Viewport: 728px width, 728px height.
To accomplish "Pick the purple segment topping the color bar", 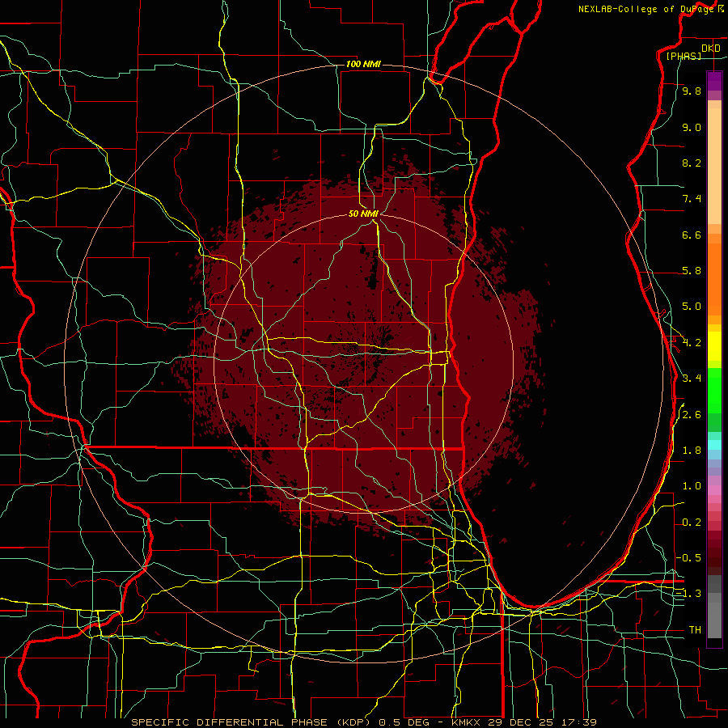I will click(x=714, y=81).
